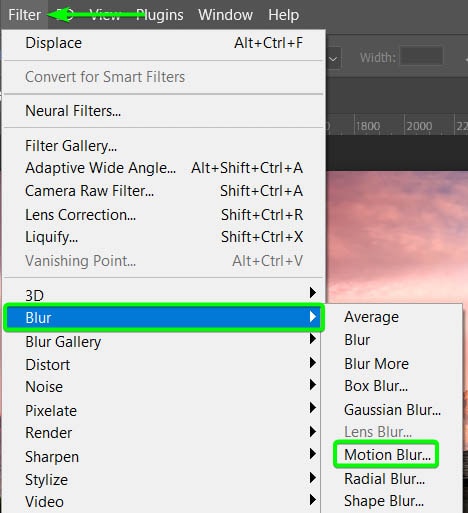
Task: Select Liquify filter option
Action: tap(163, 237)
